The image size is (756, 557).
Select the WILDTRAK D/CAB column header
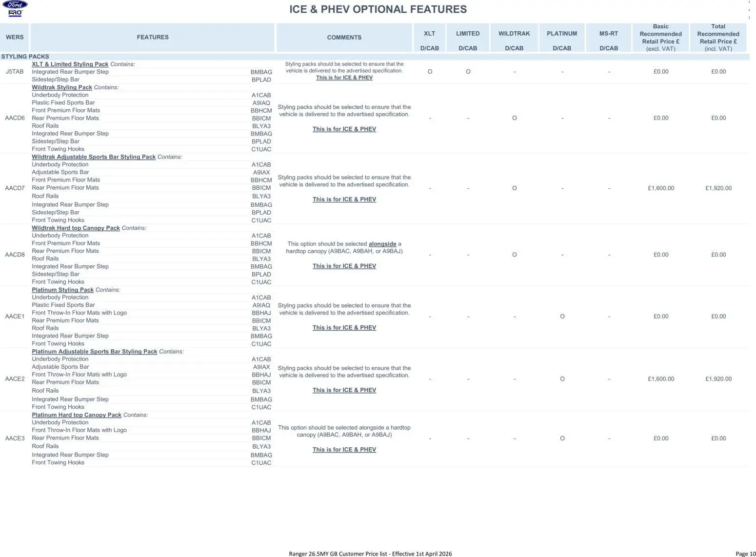(x=514, y=38)
